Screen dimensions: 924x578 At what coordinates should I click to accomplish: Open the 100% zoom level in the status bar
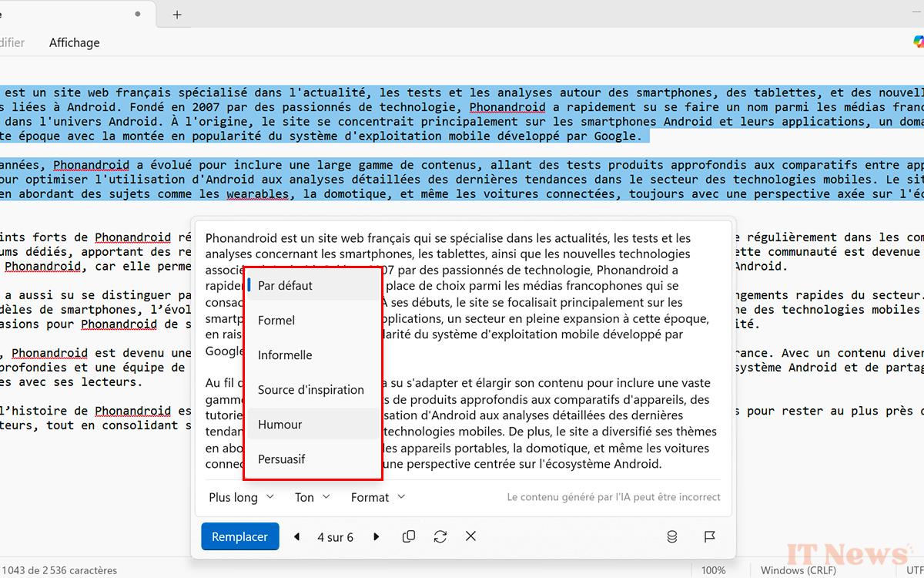pyautogui.click(x=714, y=570)
